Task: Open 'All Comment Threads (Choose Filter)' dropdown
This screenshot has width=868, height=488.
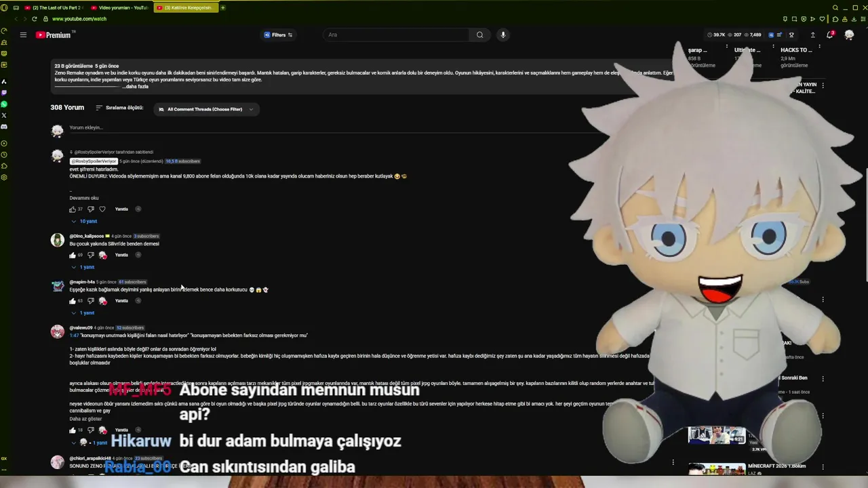Action: click(206, 109)
